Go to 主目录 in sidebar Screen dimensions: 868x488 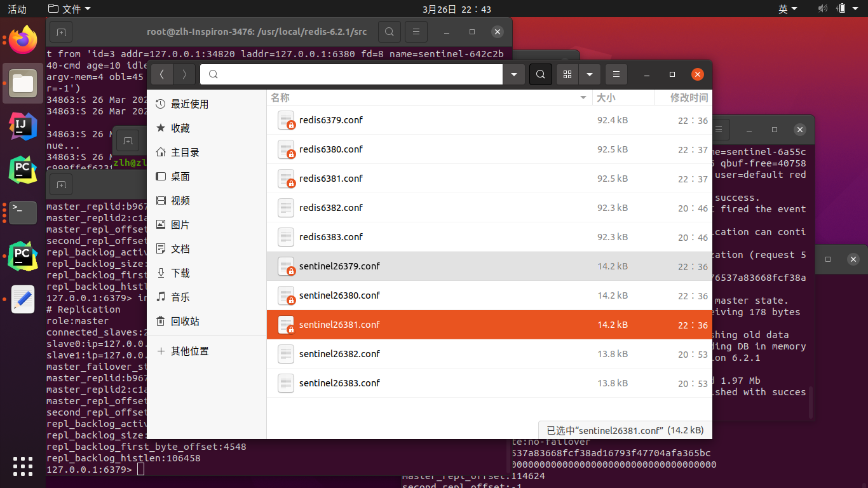coord(185,152)
